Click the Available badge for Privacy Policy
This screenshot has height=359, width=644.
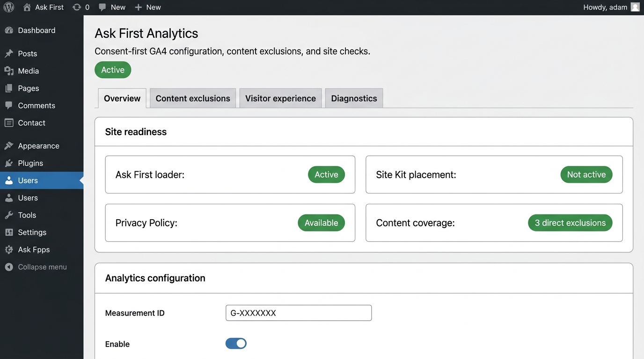[x=321, y=223]
